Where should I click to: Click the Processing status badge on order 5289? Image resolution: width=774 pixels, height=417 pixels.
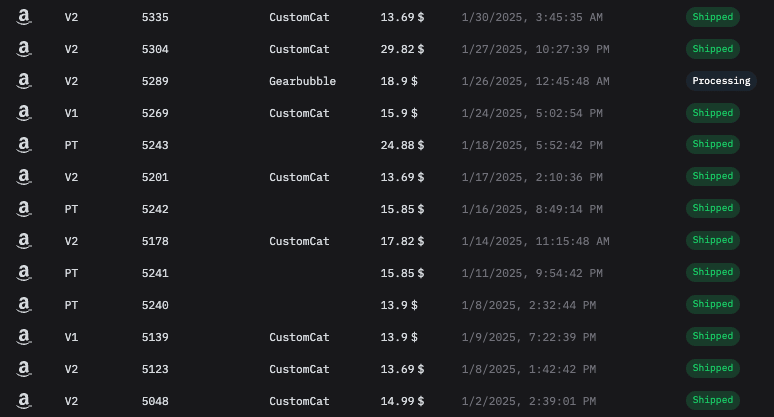[721, 81]
